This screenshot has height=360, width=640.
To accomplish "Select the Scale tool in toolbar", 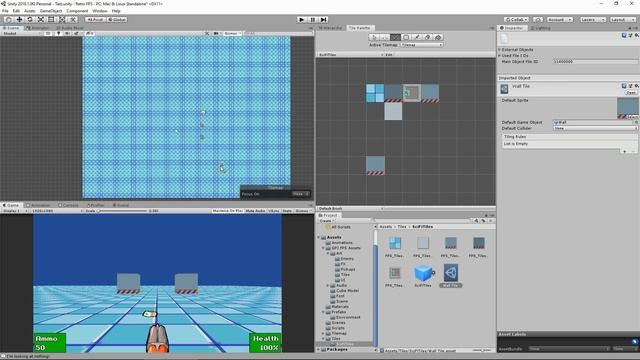I will click(40, 20).
